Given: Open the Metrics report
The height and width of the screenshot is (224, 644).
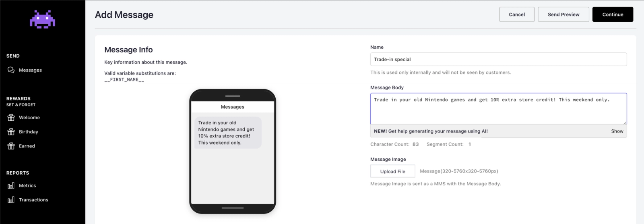Looking at the screenshot, I should point(27,186).
